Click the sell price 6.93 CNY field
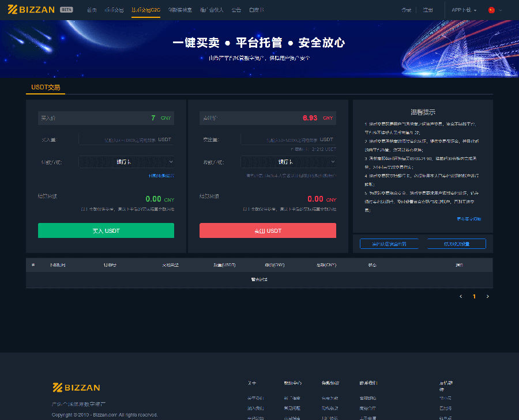Screen dimensions: 519x420 tap(268, 118)
